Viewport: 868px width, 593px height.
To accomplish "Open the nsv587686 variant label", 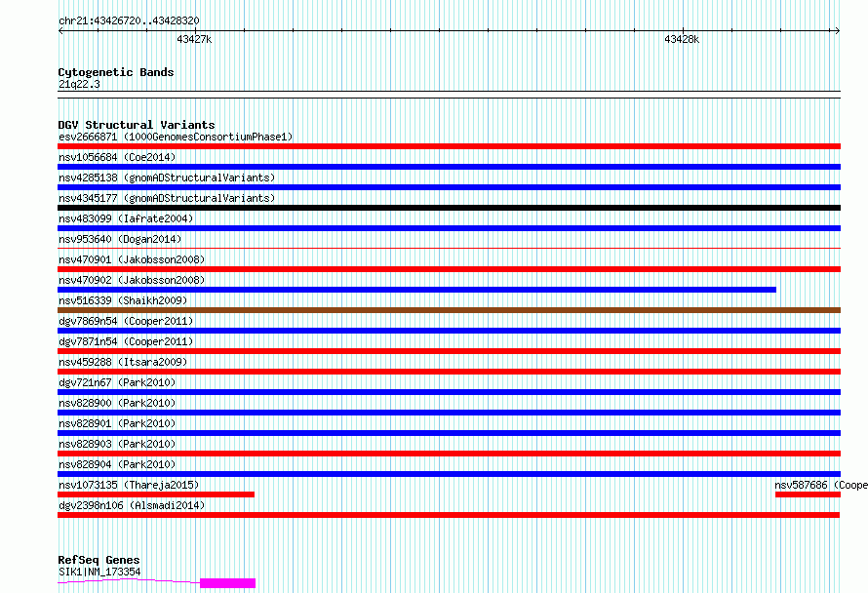I will coord(821,485).
